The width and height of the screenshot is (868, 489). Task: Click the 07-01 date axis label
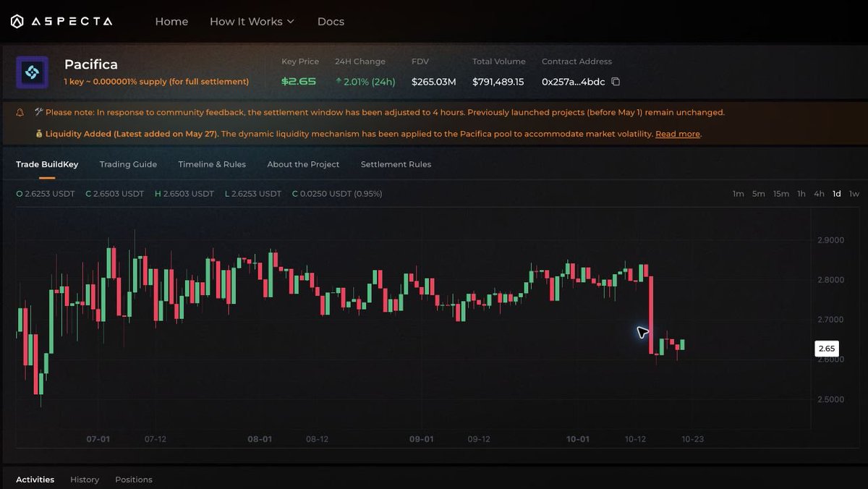[98, 439]
